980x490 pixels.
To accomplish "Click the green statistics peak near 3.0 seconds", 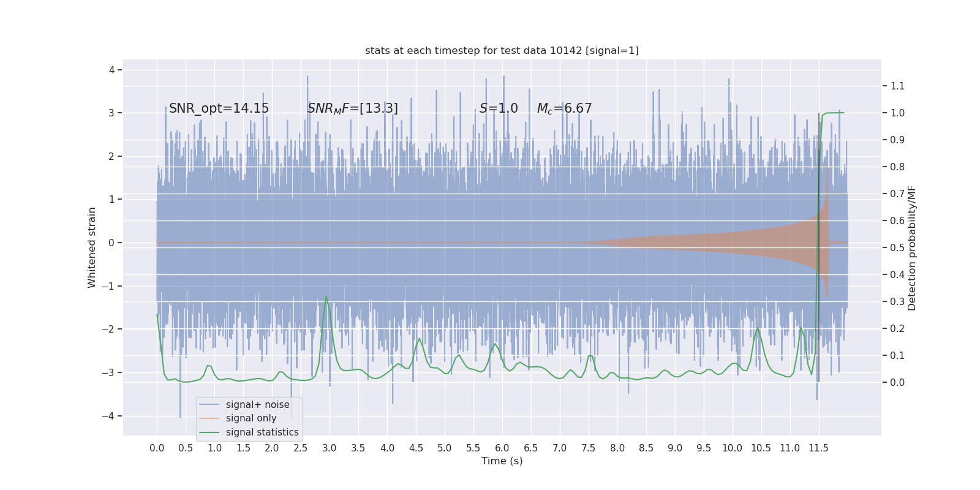I will (326, 296).
